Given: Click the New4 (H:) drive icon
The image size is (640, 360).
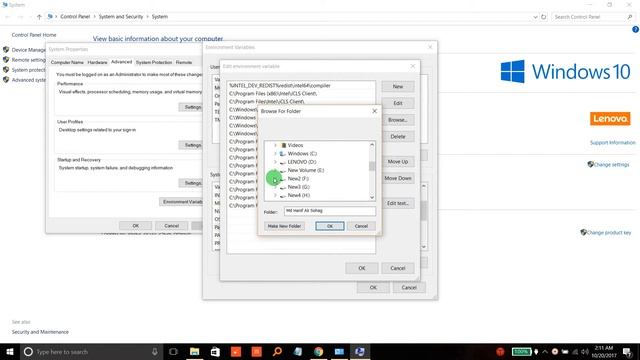Looking at the screenshot, I should click(282, 196).
